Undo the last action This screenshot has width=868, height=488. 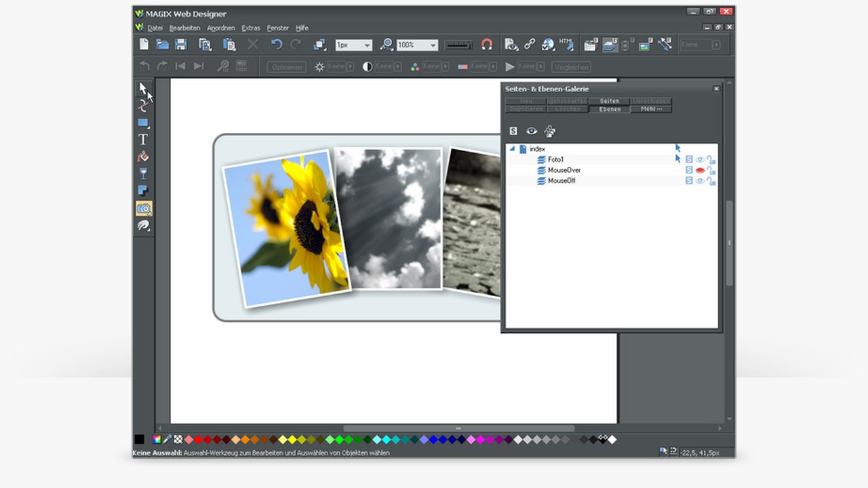(276, 44)
